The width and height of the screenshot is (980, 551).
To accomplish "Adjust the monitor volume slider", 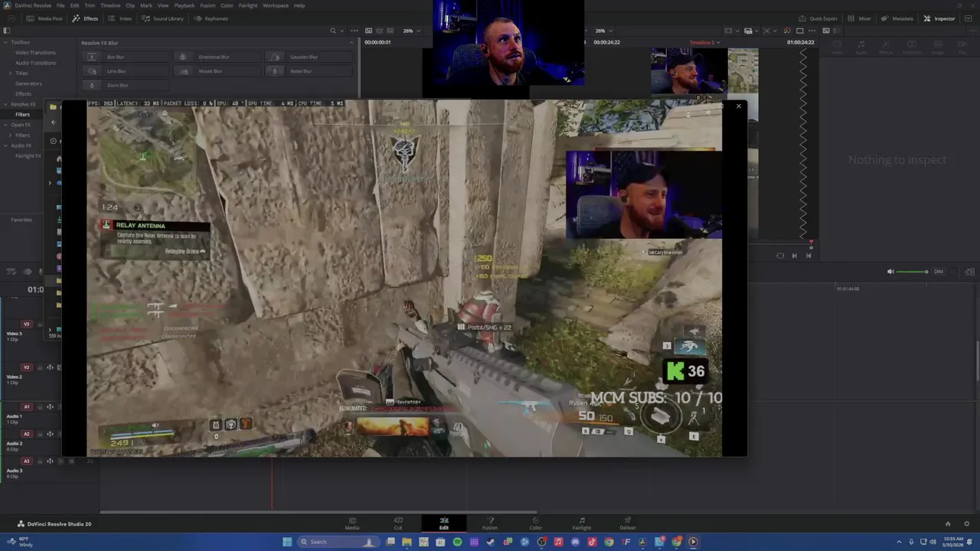I will (x=913, y=272).
